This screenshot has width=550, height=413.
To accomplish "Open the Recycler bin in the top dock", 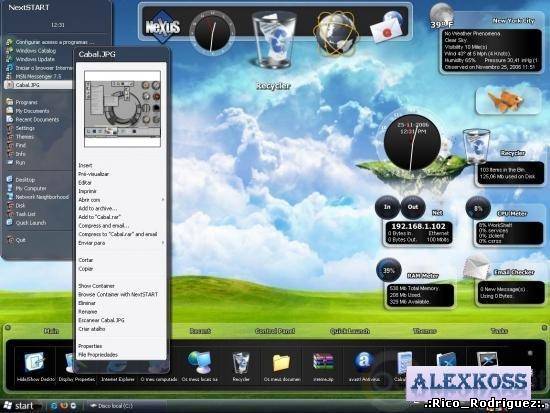I will coord(274,39).
